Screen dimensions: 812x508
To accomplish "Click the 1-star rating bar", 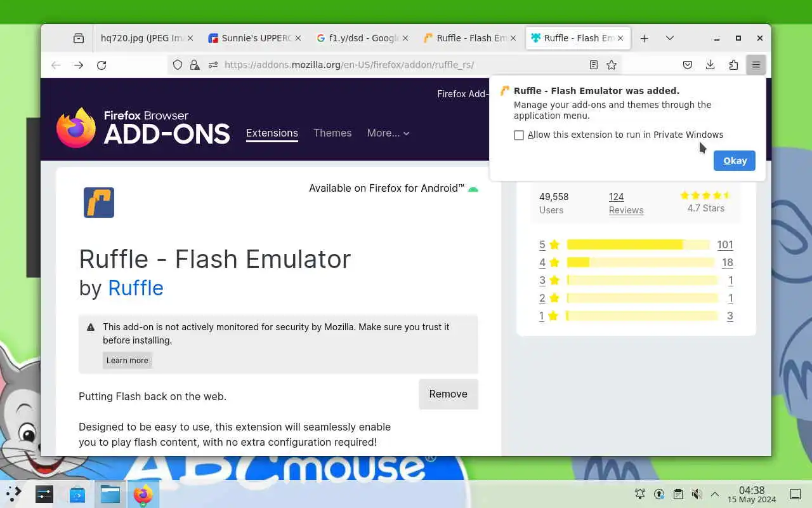I will click(642, 316).
